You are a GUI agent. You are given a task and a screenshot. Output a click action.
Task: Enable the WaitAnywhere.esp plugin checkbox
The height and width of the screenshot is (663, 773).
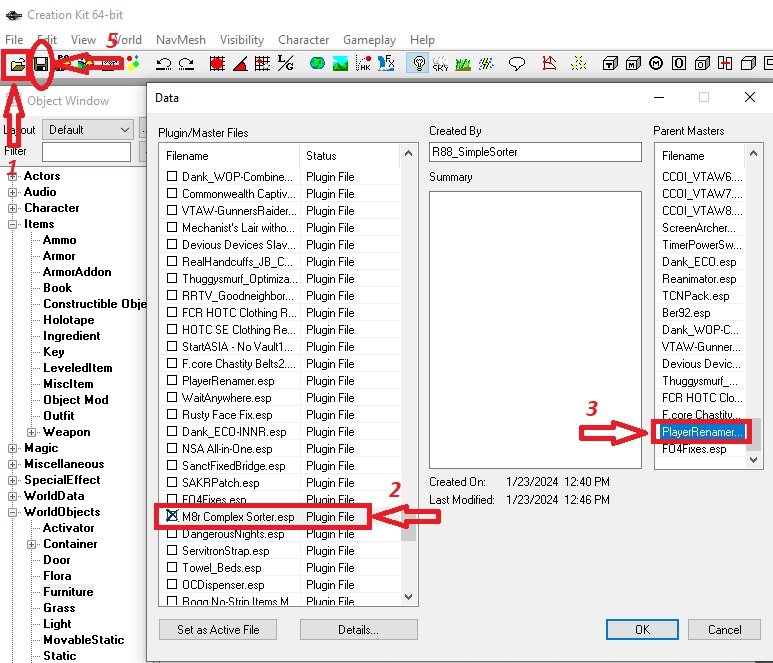point(173,398)
